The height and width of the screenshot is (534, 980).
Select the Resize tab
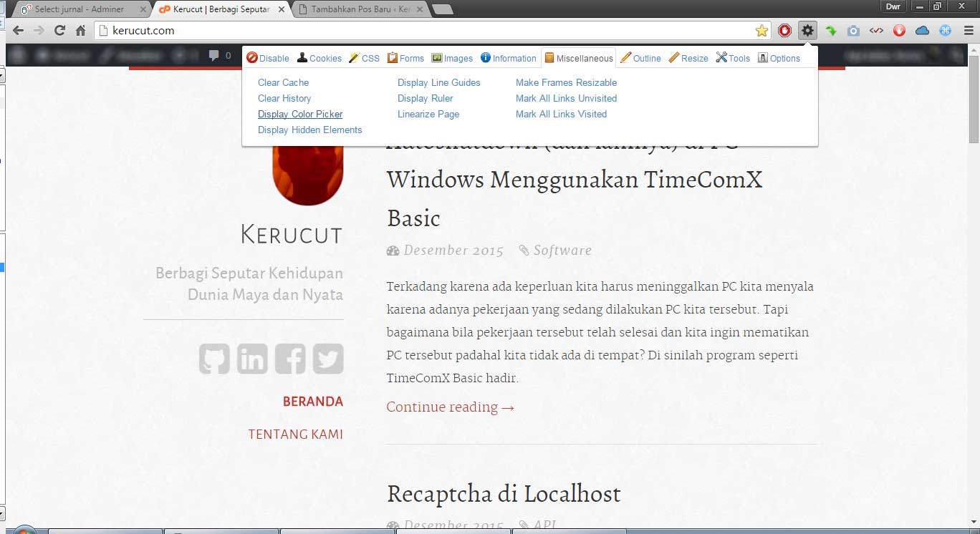click(688, 58)
